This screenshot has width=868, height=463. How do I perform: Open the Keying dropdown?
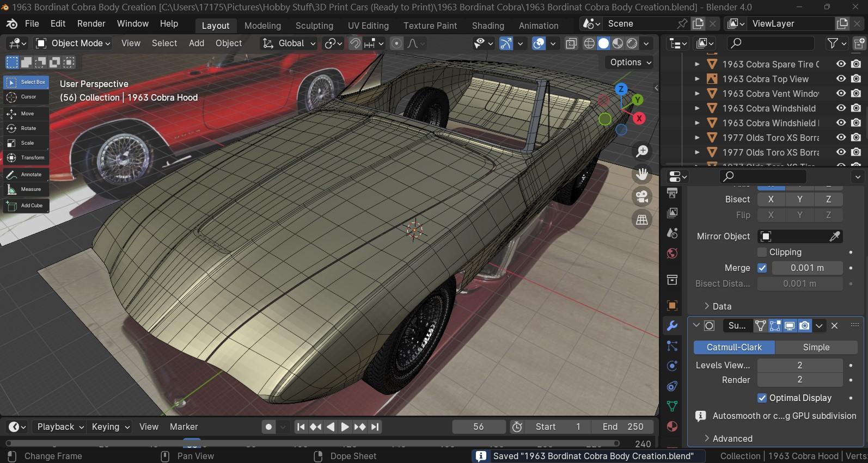click(111, 427)
